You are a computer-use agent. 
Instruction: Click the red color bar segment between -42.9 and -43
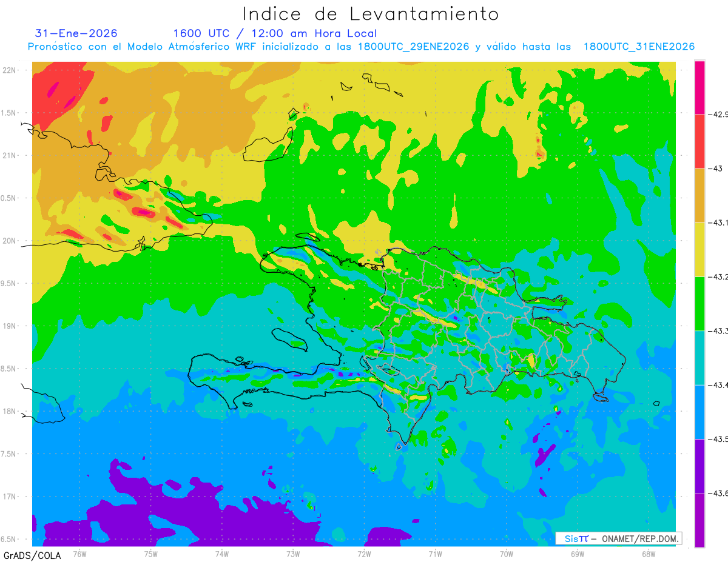pyautogui.click(x=699, y=141)
